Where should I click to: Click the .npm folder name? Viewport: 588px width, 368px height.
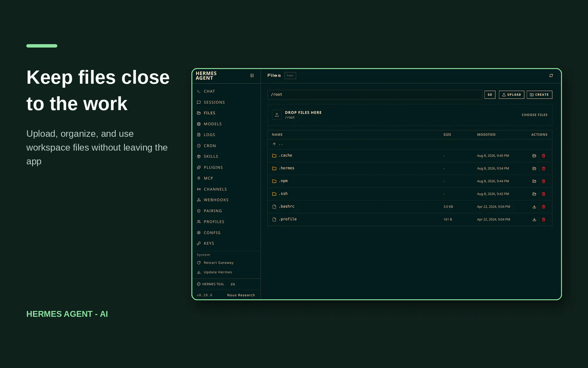283,181
